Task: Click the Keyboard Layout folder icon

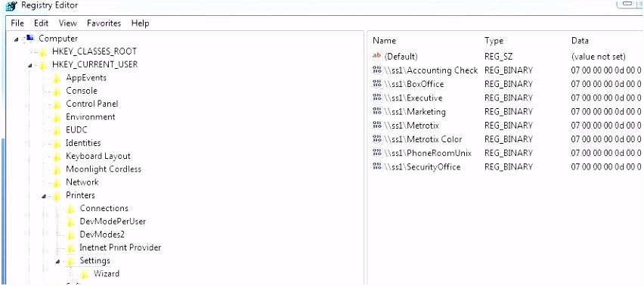Action: coord(57,157)
